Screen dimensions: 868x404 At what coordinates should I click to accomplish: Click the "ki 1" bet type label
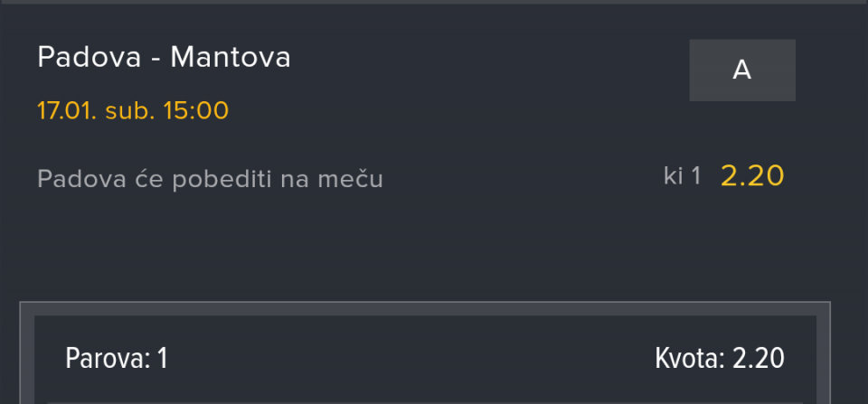tap(682, 176)
